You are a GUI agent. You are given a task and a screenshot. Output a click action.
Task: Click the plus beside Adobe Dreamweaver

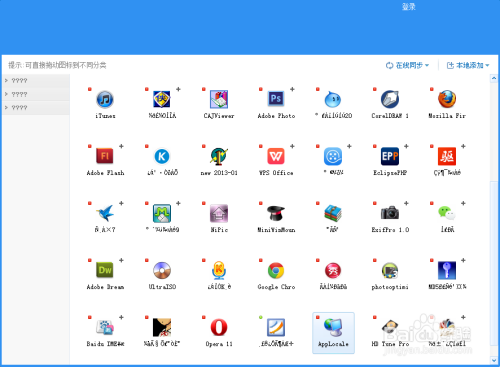121,260
